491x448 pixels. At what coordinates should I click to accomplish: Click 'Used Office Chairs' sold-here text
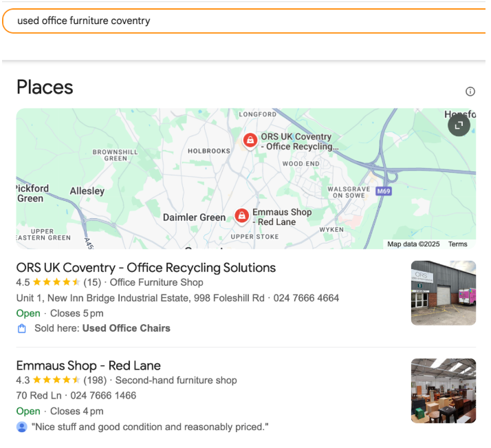pyautogui.click(x=127, y=328)
